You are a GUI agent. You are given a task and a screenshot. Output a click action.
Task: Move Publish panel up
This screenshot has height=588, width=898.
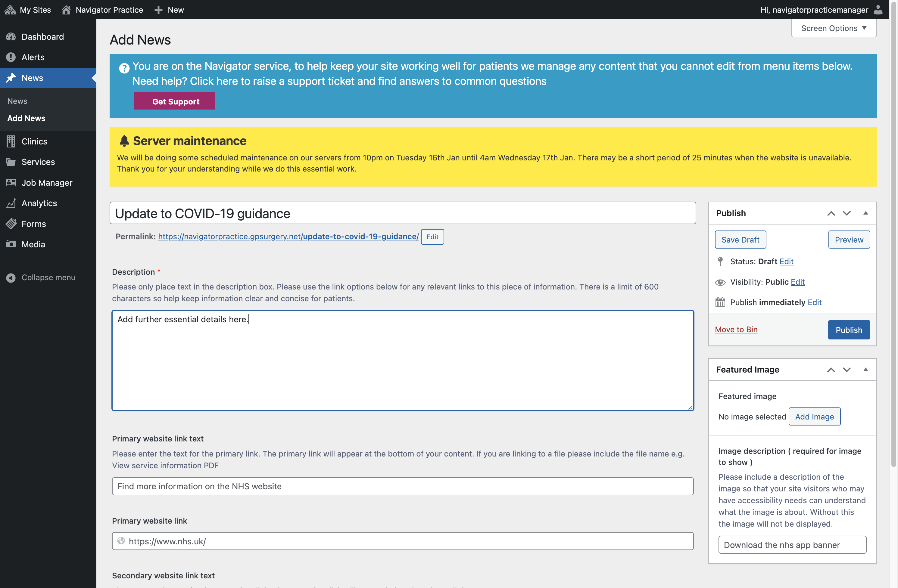(x=831, y=214)
